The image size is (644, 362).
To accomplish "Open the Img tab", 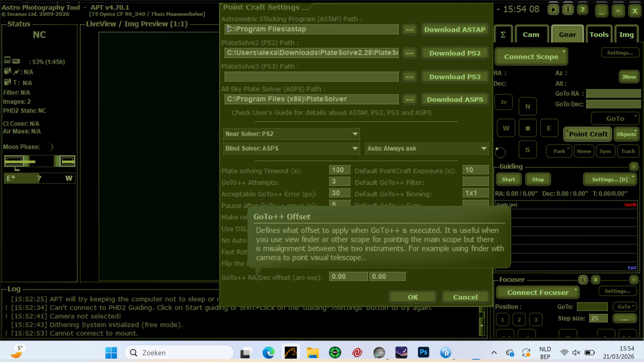I will (626, 34).
